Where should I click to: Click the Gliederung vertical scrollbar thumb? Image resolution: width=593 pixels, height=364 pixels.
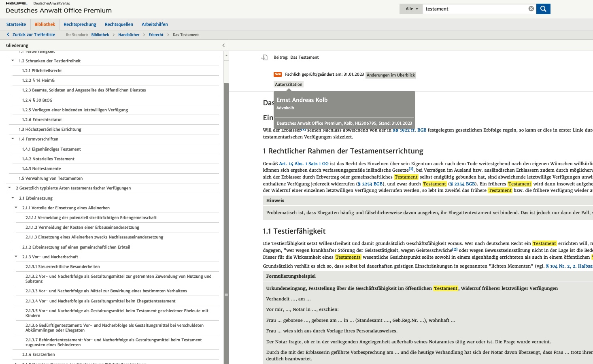click(x=226, y=223)
